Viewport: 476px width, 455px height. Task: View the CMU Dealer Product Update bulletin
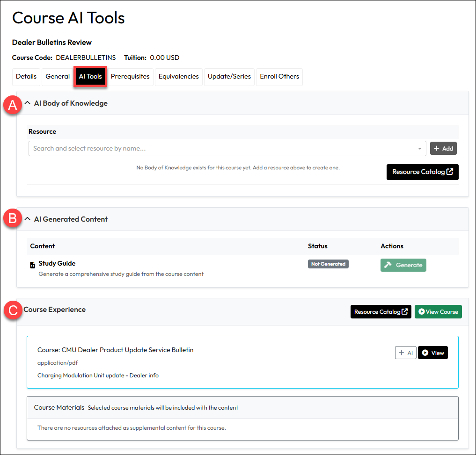click(432, 353)
